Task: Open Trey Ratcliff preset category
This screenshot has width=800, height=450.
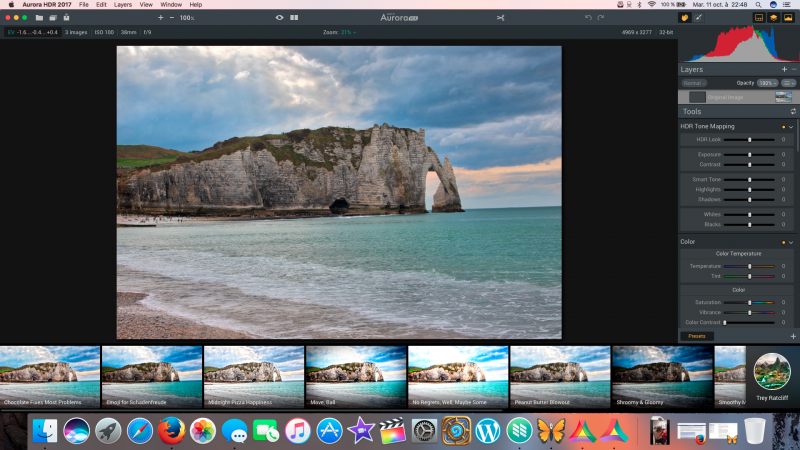Action: [x=772, y=376]
